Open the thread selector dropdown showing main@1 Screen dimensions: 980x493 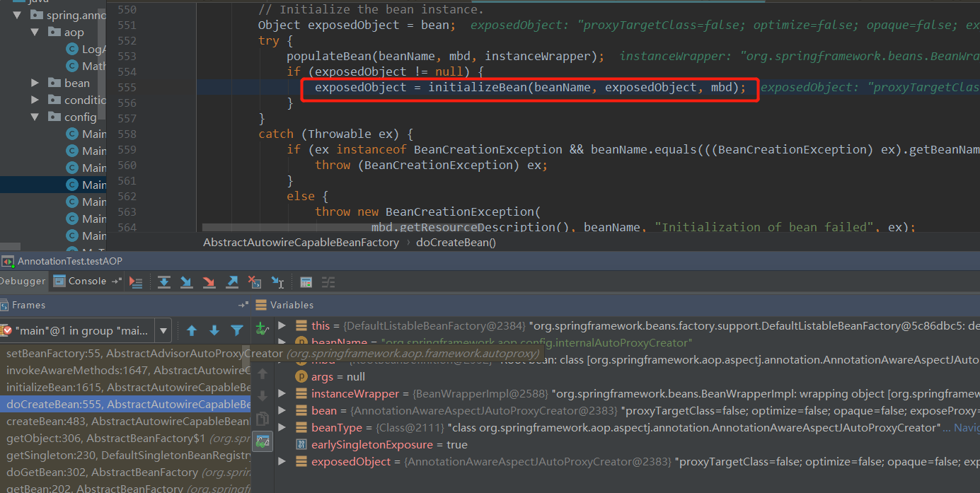[x=163, y=330]
